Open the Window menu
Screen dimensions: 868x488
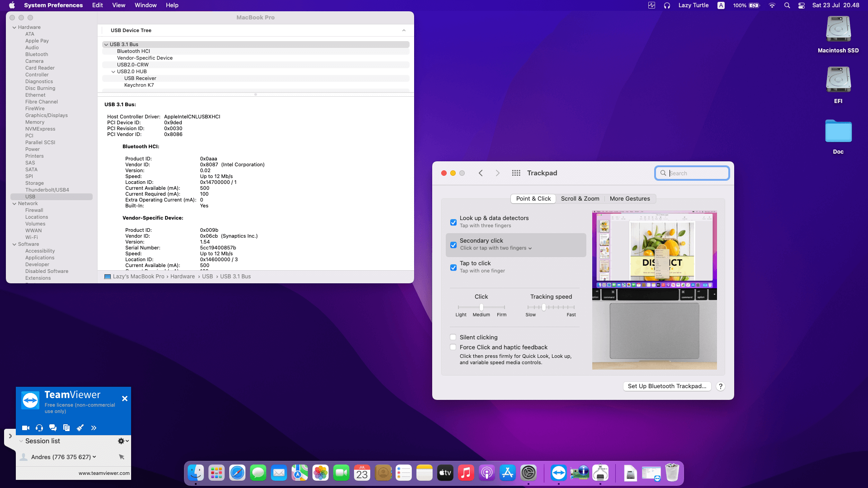[146, 5]
